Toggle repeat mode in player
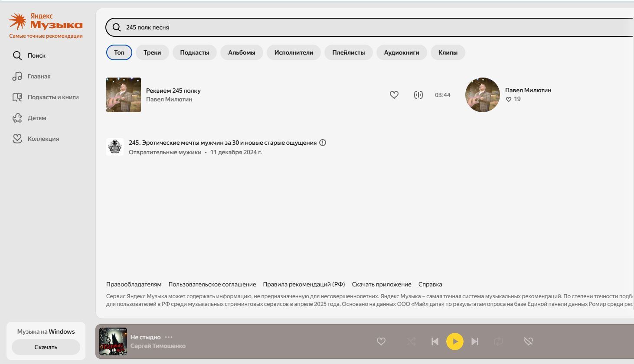 (x=498, y=341)
